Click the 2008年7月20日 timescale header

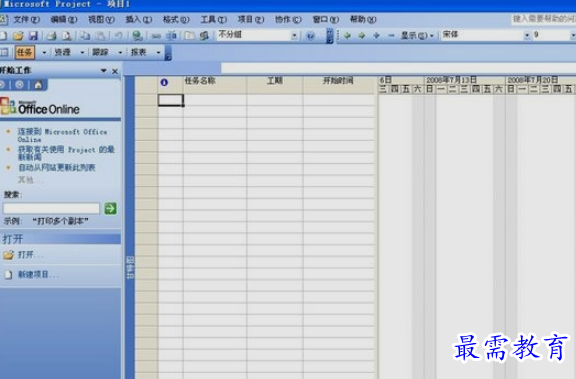coord(541,80)
